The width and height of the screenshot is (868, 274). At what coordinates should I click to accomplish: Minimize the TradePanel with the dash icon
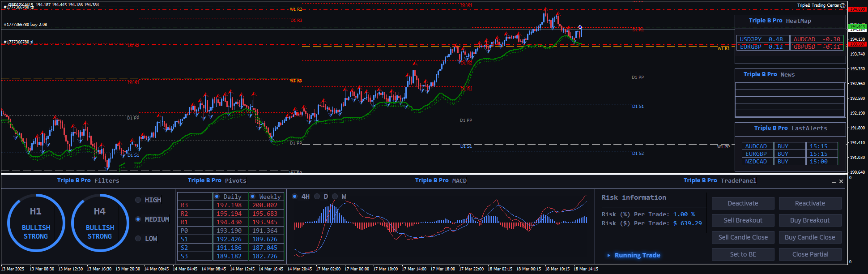pyautogui.click(x=834, y=182)
